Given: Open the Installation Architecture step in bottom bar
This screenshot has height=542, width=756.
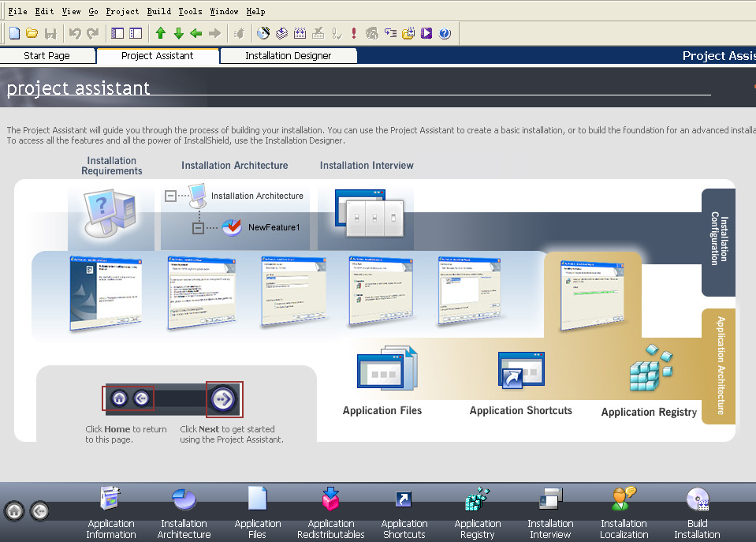Looking at the screenshot, I should click(184, 513).
